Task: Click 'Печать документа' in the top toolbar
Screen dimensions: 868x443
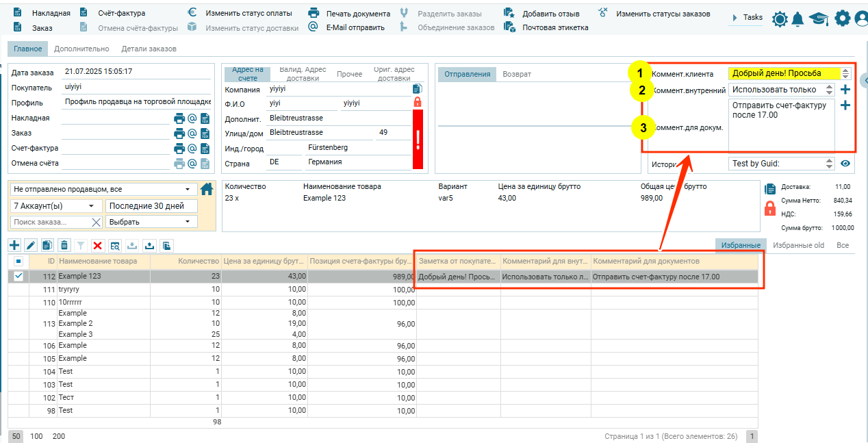Action: tap(350, 14)
